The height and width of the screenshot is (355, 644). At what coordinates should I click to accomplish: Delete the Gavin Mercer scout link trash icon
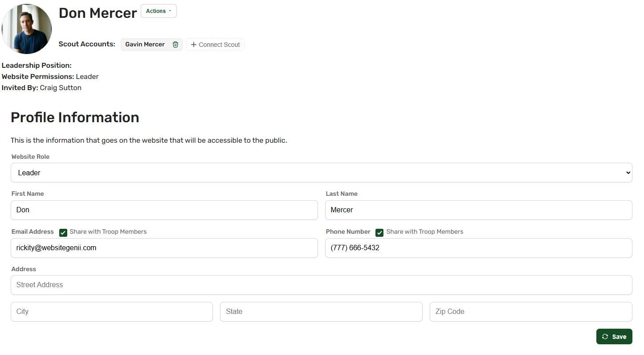(175, 45)
